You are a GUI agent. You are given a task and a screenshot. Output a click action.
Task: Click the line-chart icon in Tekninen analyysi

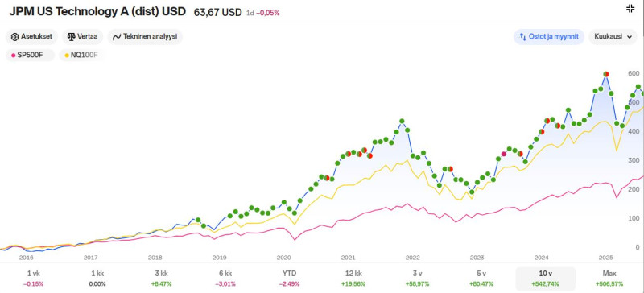[x=117, y=36]
